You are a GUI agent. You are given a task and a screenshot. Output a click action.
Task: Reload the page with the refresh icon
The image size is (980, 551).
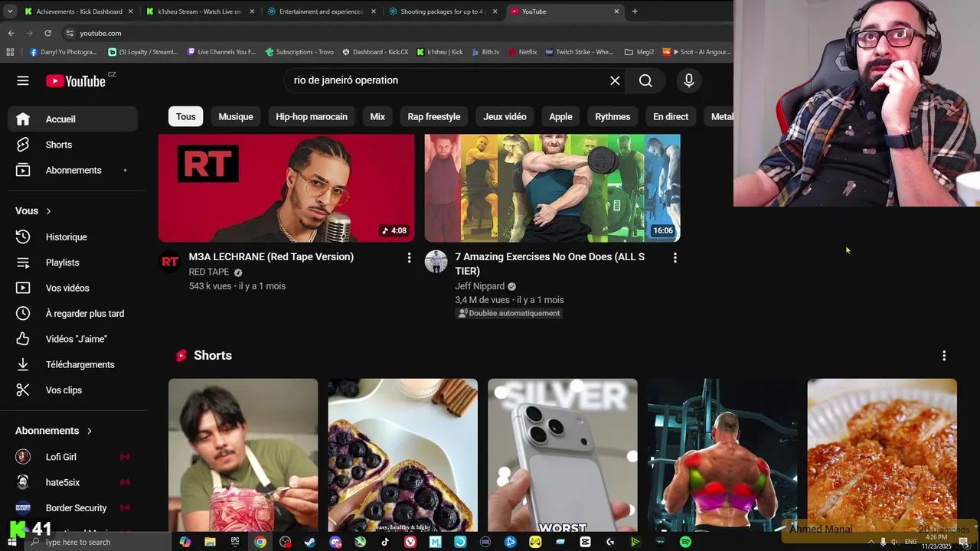click(47, 33)
